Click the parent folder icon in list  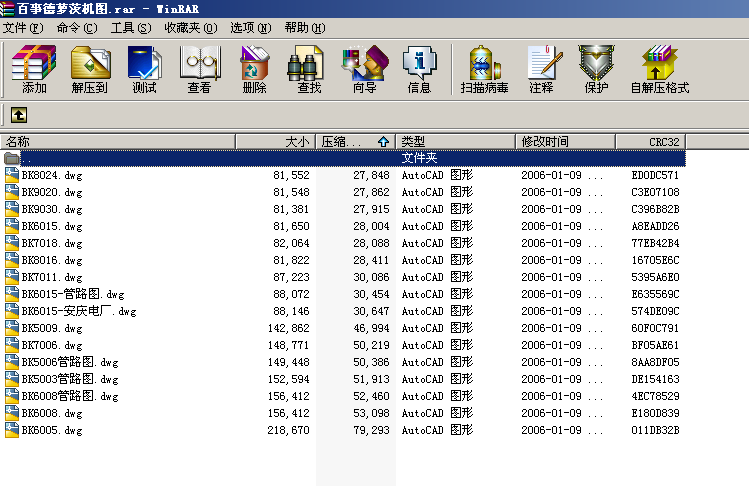click(11, 158)
